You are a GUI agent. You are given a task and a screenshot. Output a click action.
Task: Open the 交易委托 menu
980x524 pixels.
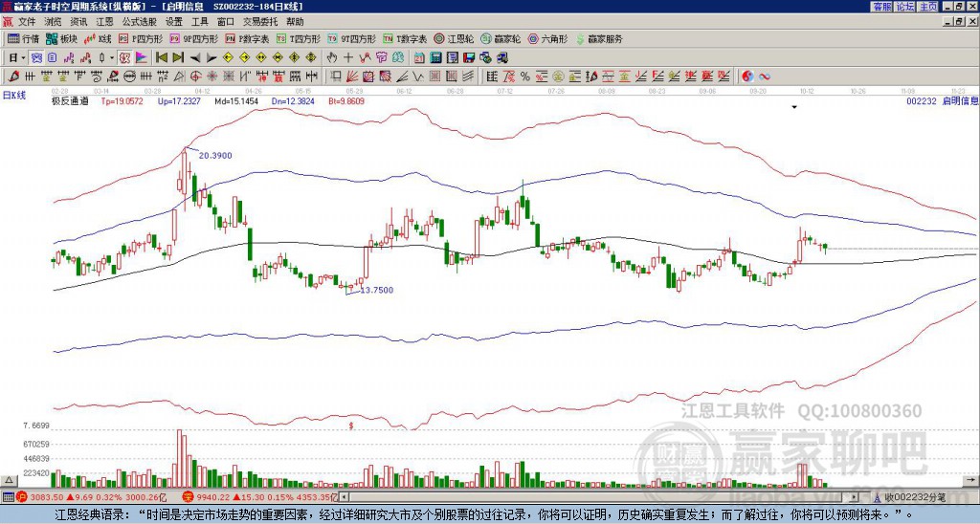tap(259, 22)
